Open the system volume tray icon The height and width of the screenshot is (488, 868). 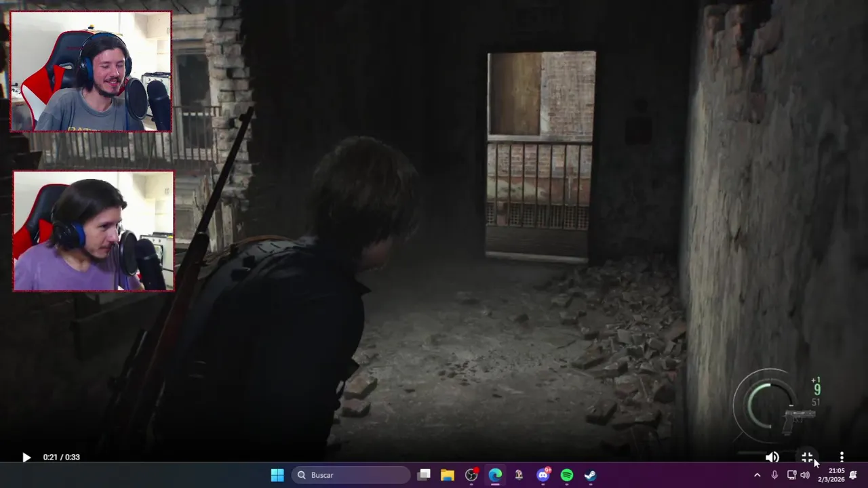pos(805,475)
